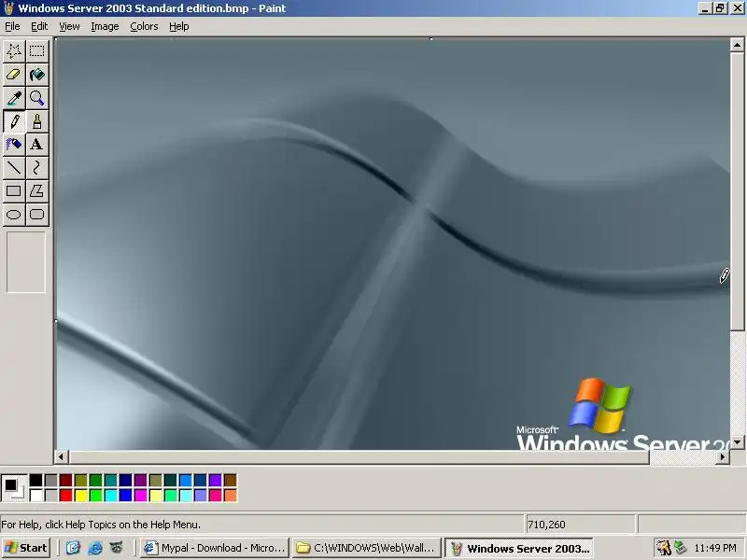The image size is (747, 560).
Task: Open the Image menu
Action: point(105,27)
